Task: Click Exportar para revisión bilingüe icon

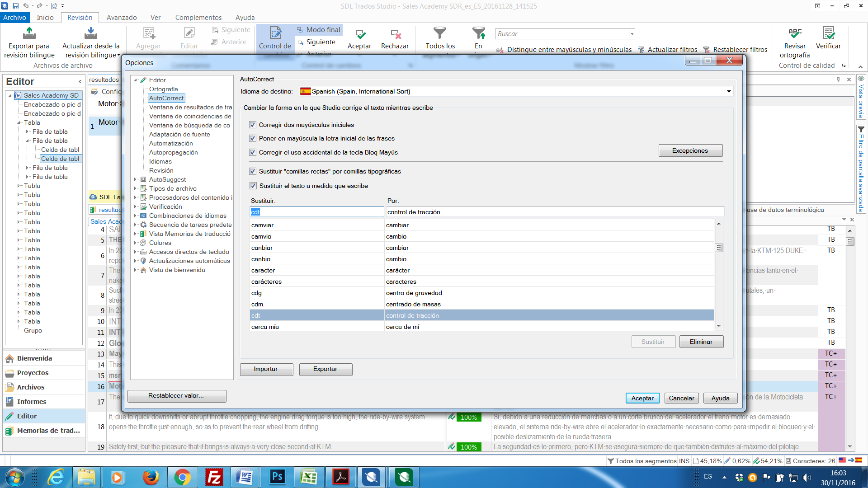Action: point(29,33)
